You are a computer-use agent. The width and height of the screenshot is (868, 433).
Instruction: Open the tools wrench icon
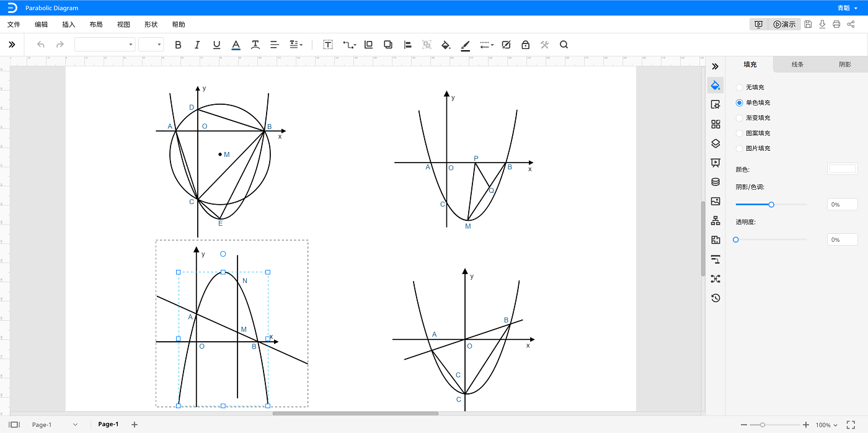544,45
